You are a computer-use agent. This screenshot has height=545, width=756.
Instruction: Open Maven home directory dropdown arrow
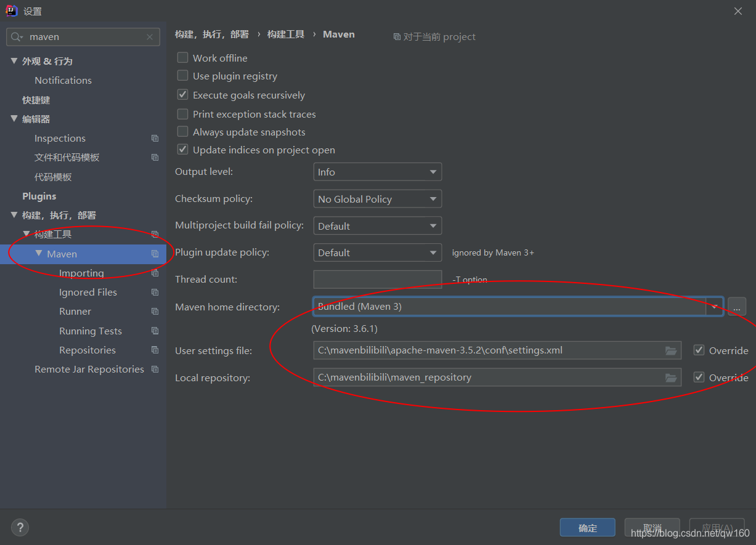coord(715,307)
